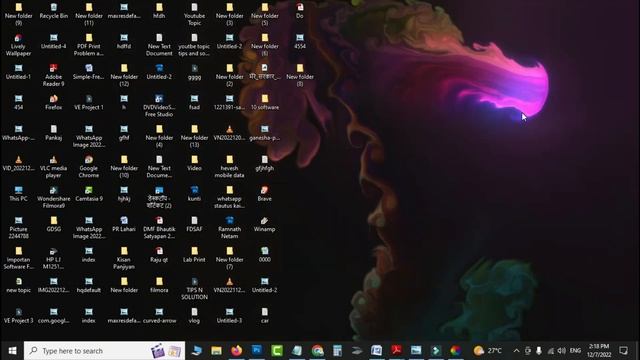Select the car file icon
640x360 pixels.
click(x=264, y=316)
